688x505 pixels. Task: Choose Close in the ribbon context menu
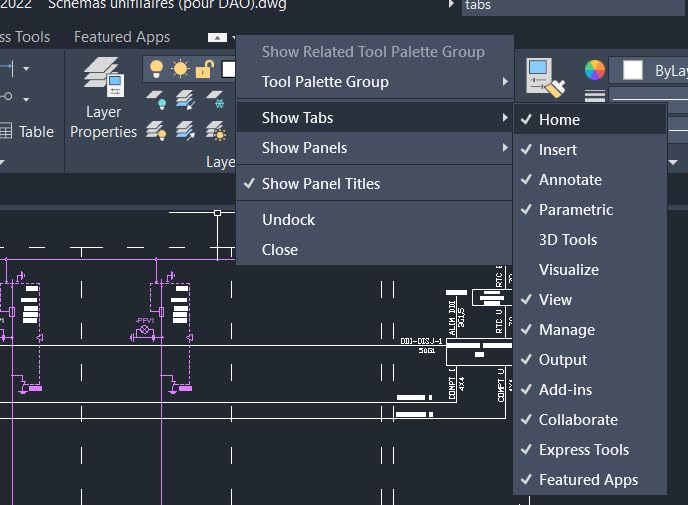tap(280, 250)
